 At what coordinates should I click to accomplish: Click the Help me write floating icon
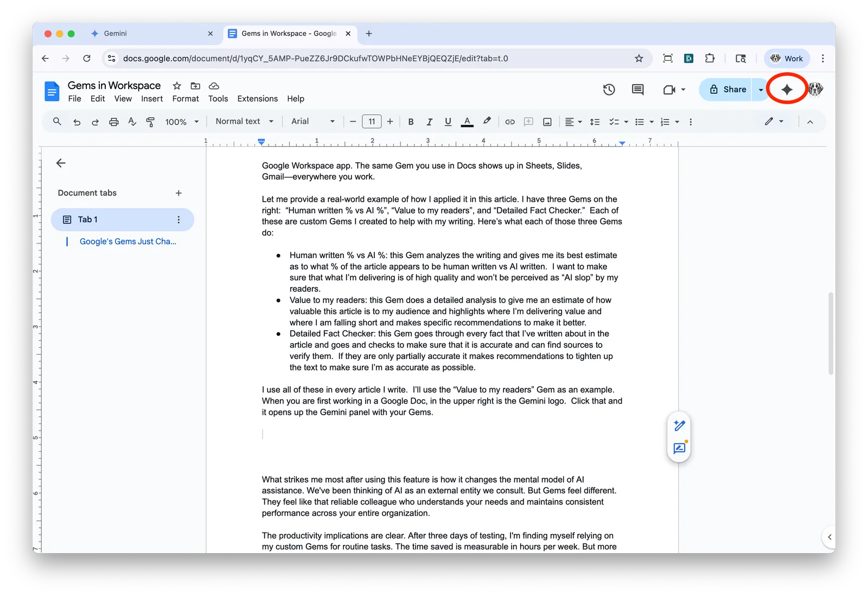[679, 426]
